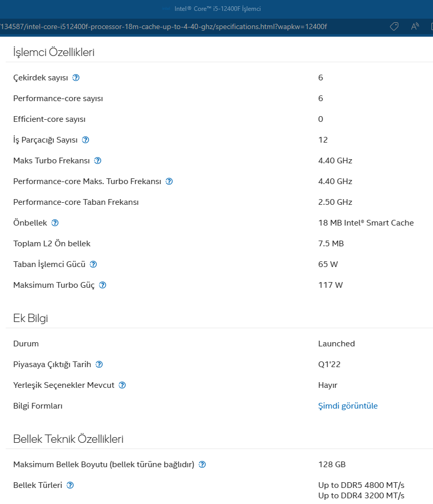Open info icon for Maks Turbo Frekansı
Viewport: 433px width, 504px height.
click(x=98, y=161)
